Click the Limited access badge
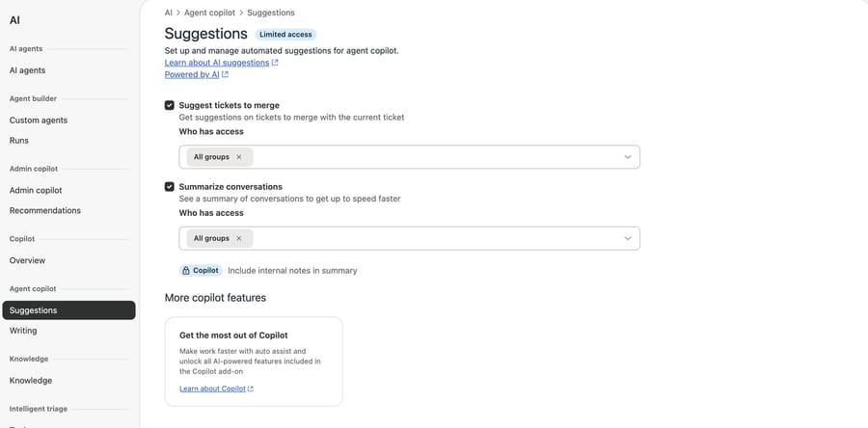This screenshot has height=428, width=868. [285, 35]
